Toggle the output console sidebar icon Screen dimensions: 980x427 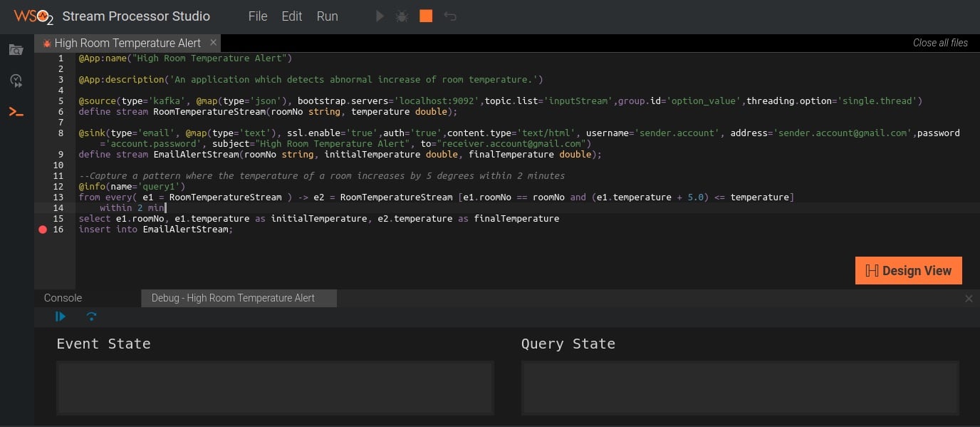pyautogui.click(x=16, y=112)
